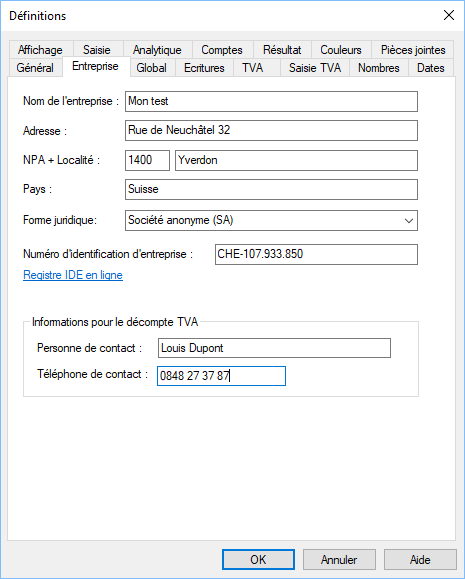Confirm with the OK button
The height and width of the screenshot is (579, 465).
258,559
